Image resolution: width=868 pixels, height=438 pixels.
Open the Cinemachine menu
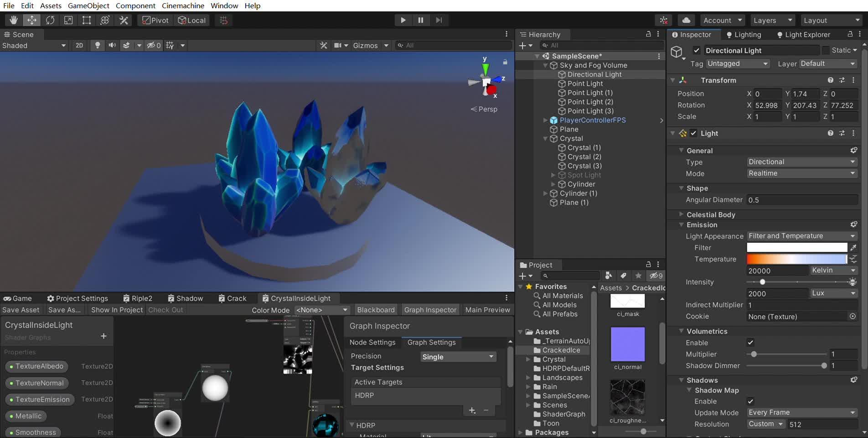183,5
